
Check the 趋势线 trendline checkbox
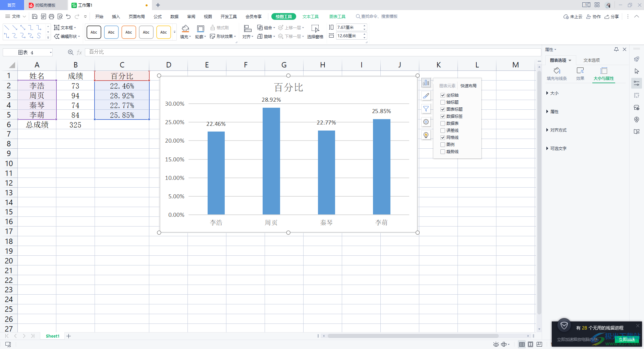(443, 152)
